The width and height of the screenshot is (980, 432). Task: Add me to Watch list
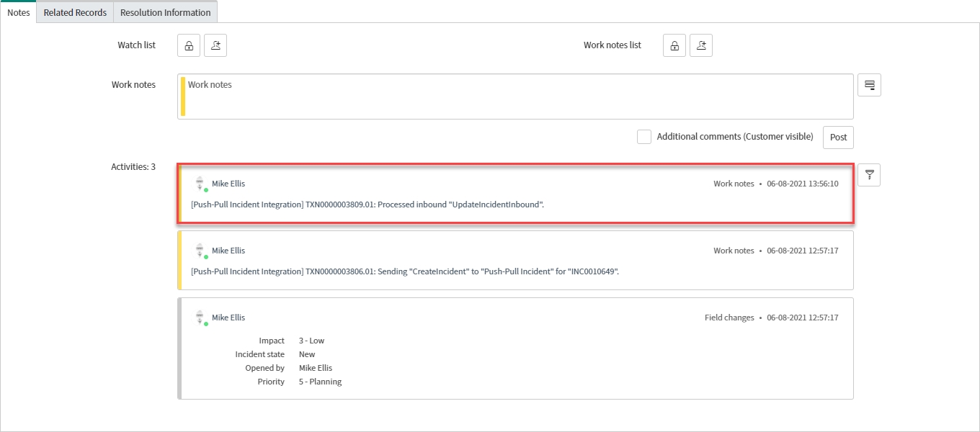215,45
